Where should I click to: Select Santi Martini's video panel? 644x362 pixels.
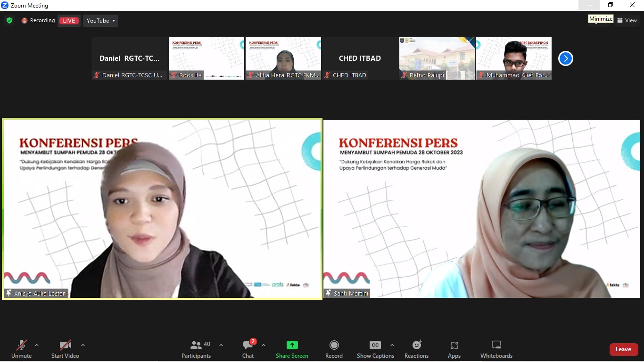[482, 209]
